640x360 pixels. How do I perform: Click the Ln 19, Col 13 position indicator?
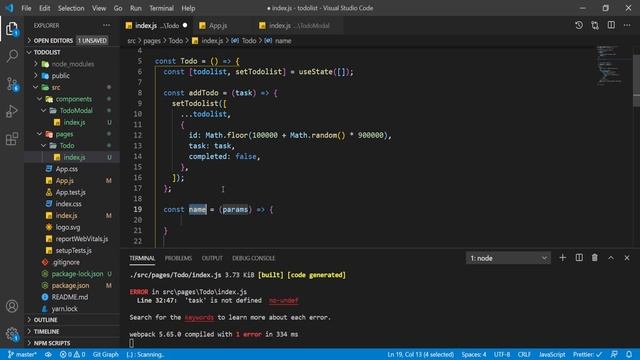pyautogui.click(x=420, y=354)
